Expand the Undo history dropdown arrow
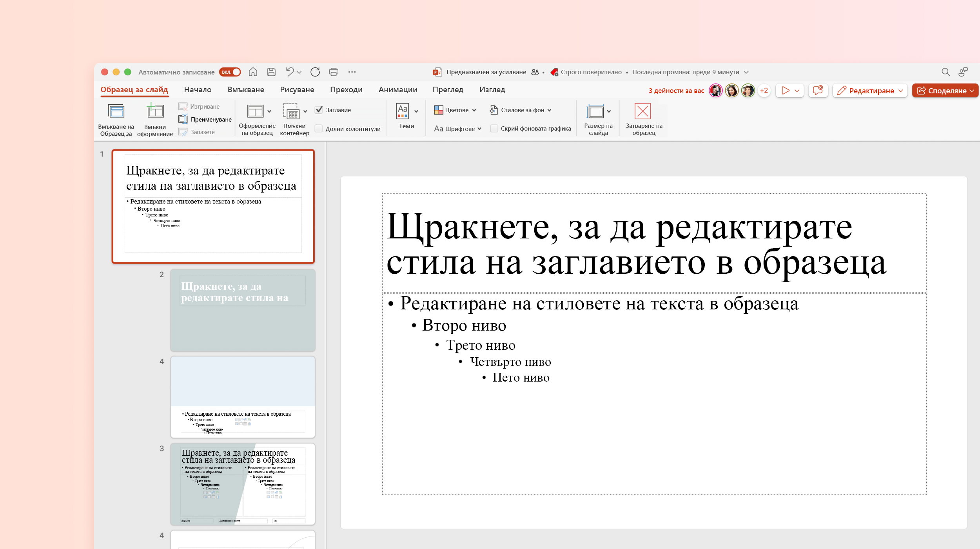 click(x=299, y=72)
